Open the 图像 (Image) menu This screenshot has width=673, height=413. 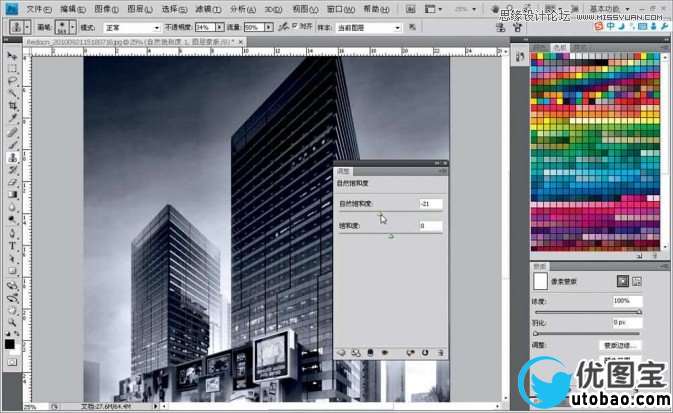pyautogui.click(x=106, y=9)
